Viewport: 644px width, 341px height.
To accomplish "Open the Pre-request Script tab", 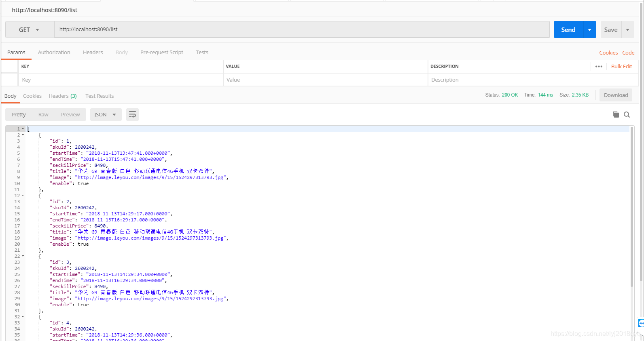I will click(x=162, y=53).
